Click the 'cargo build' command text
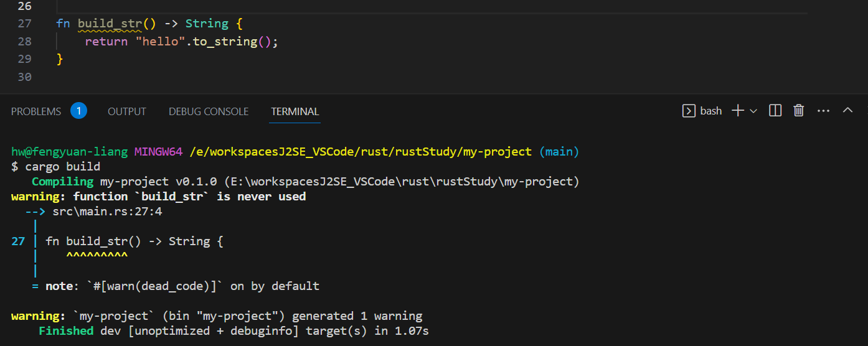The width and height of the screenshot is (868, 346). pos(62,167)
